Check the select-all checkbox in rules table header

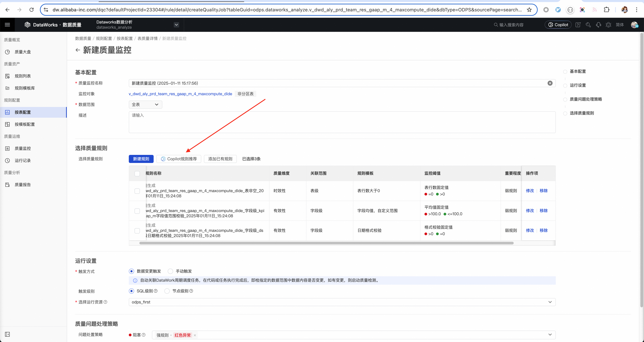(x=137, y=174)
